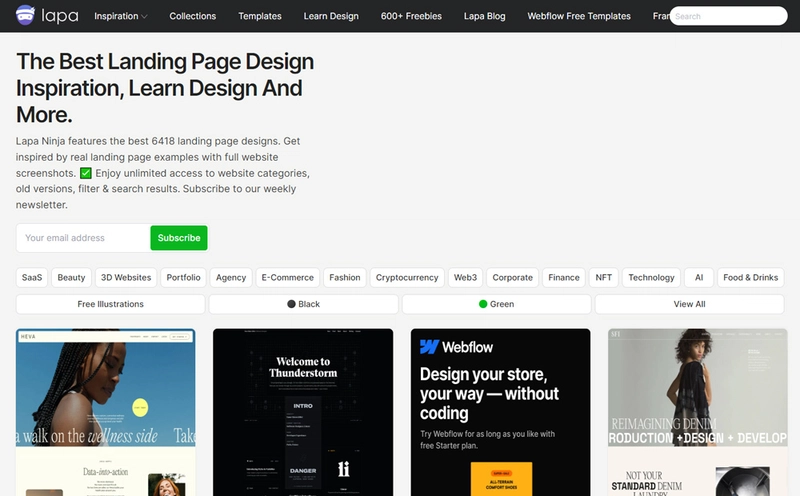
Task: Open the Webflow design your store card
Action: click(501, 412)
